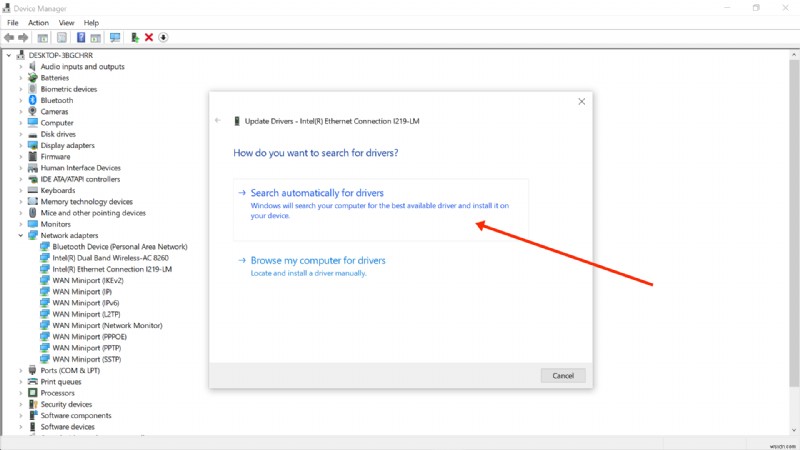Open the Action menu

coord(38,23)
